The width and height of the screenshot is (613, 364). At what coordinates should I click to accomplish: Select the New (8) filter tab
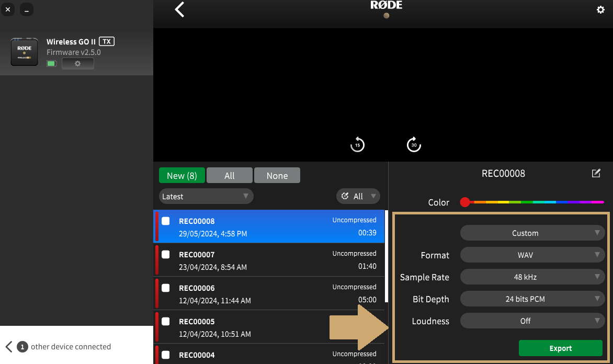[x=182, y=176]
